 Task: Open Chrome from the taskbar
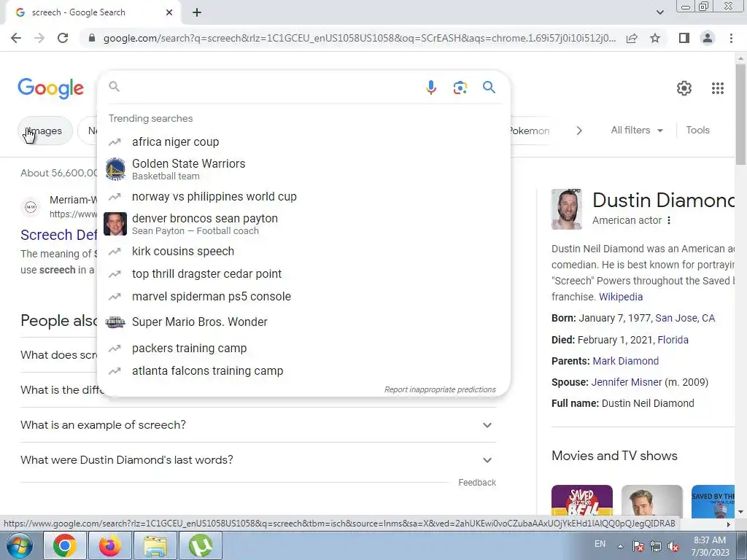pos(65,545)
